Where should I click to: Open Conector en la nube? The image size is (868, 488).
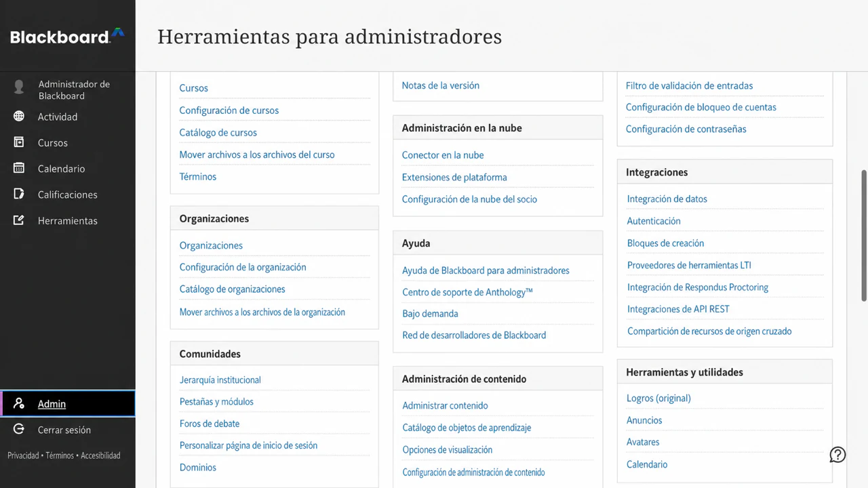[443, 155]
